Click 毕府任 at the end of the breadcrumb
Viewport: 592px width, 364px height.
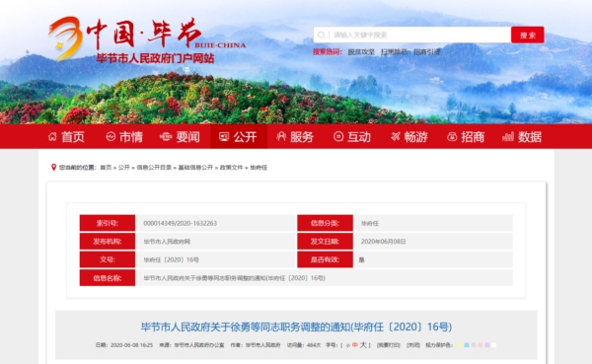259,168
